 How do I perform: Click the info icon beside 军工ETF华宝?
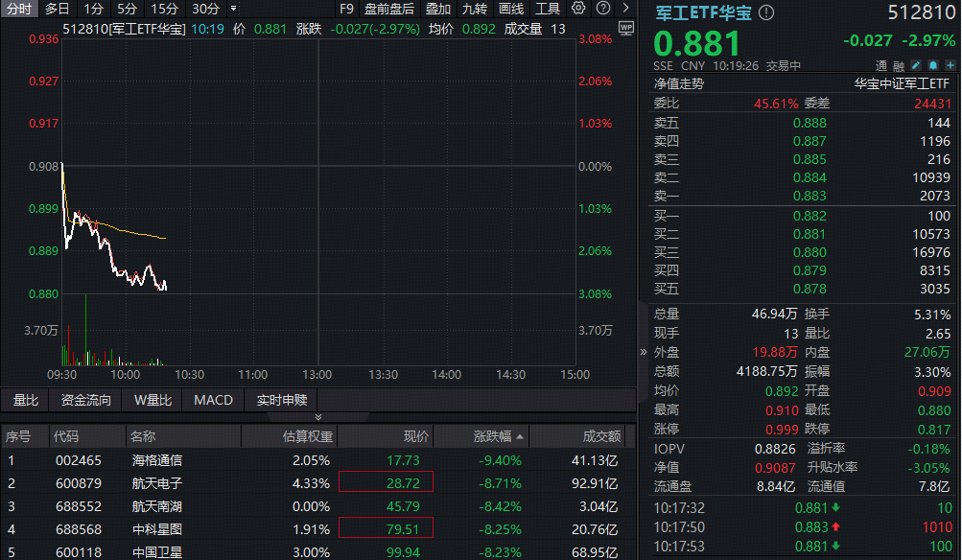pyautogui.click(x=764, y=13)
